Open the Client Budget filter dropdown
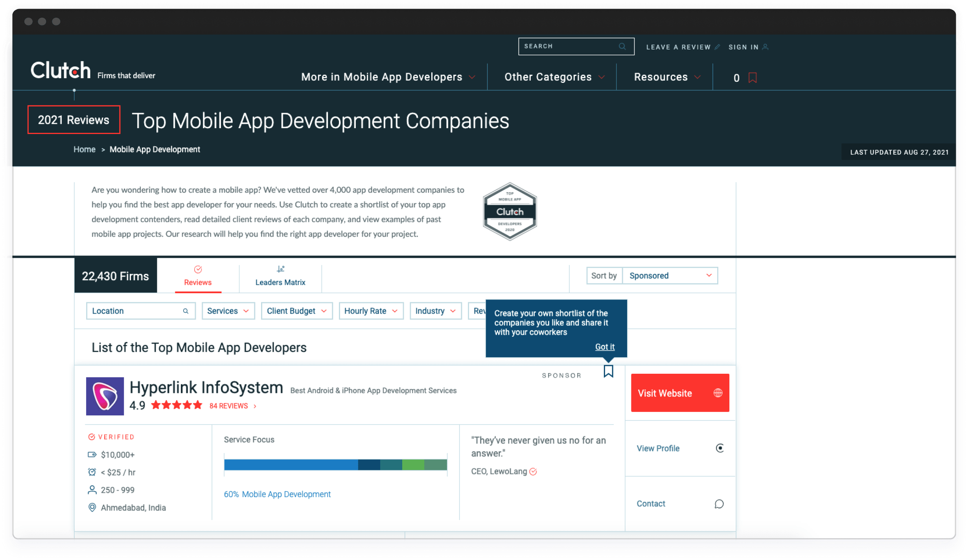The height and width of the screenshot is (560, 968). 297,311
